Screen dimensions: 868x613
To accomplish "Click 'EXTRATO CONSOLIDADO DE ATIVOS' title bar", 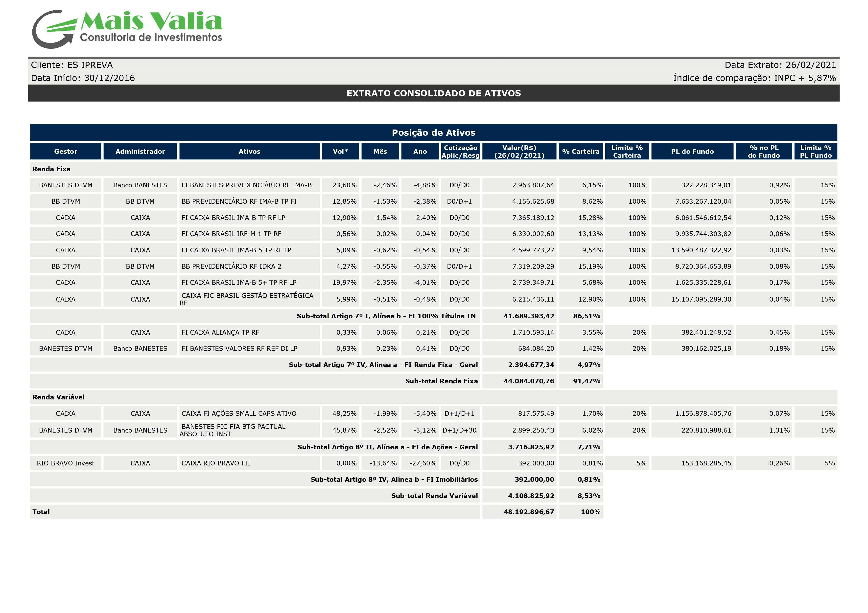I will tap(434, 93).
